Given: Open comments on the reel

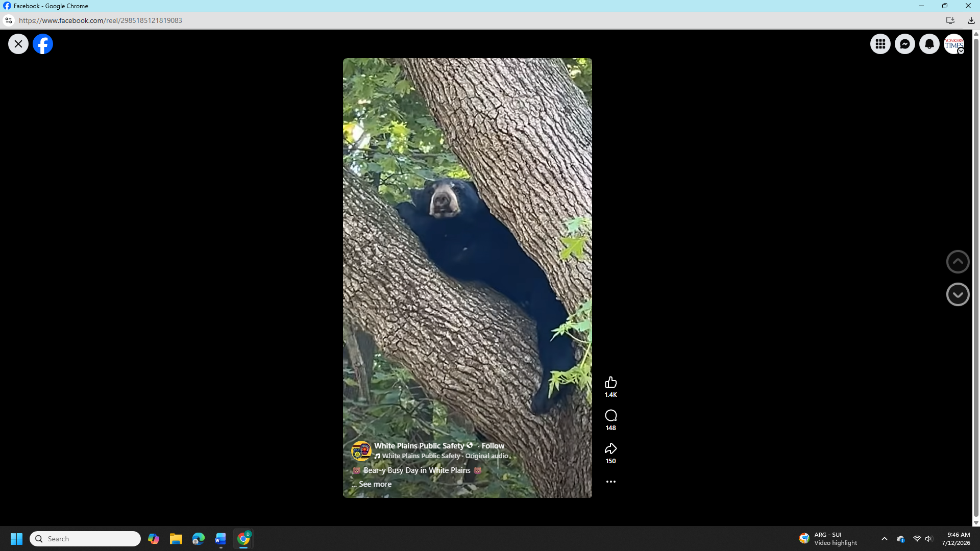Looking at the screenshot, I should point(611,415).
